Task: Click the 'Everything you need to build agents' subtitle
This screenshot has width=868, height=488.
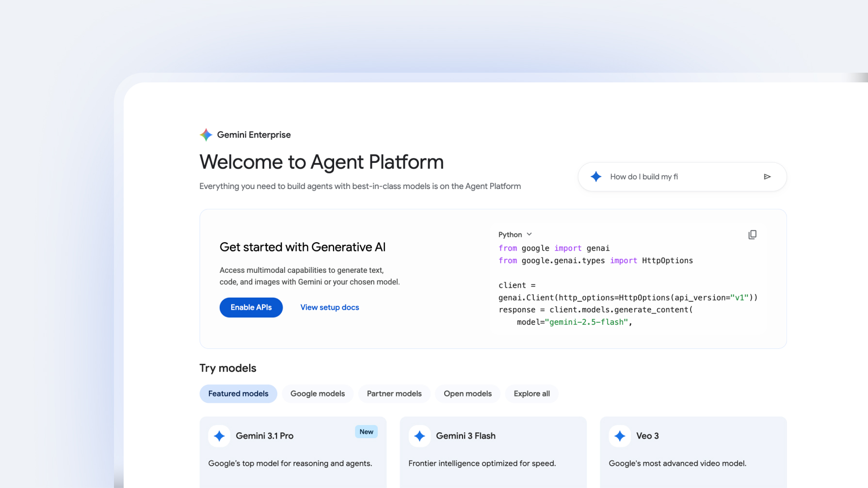Action: click(360, 187)
